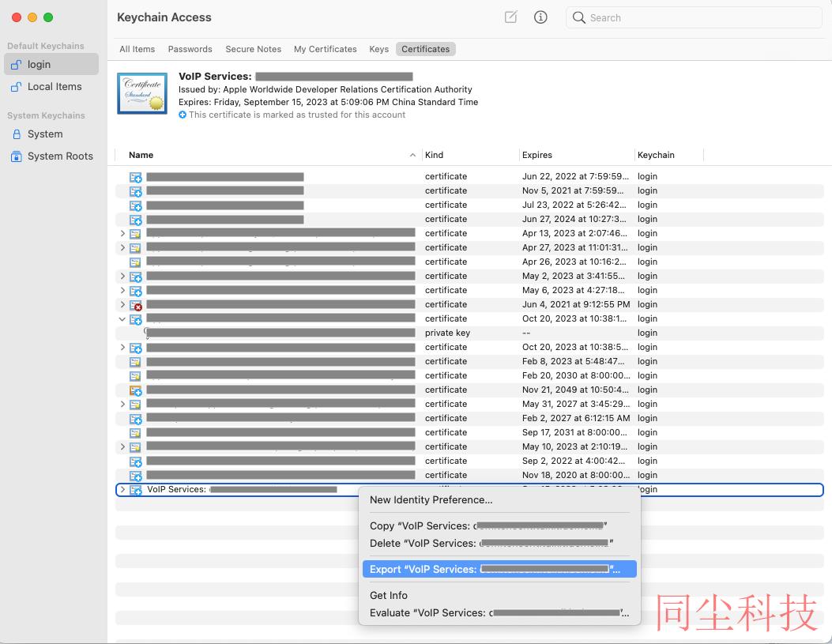Sort the list by the Kind column
The height and width of the screenshot is (644, 832).
[x=470, y=155]
